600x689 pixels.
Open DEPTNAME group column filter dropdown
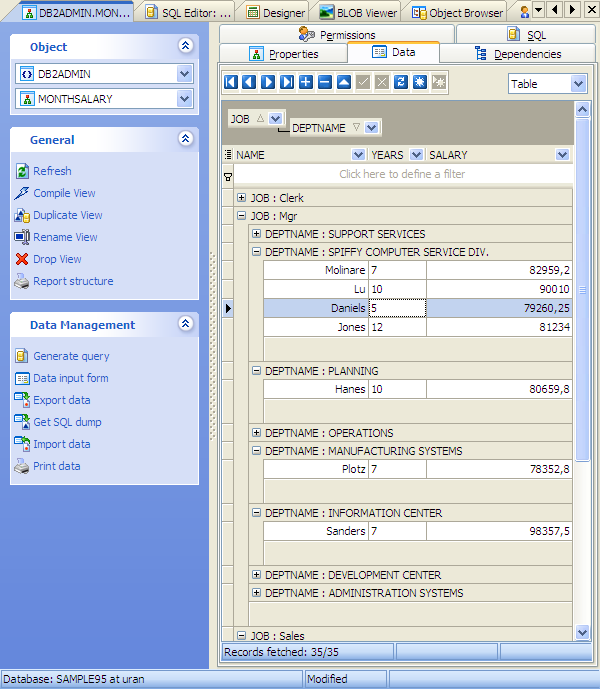click(x=371, y=128)
